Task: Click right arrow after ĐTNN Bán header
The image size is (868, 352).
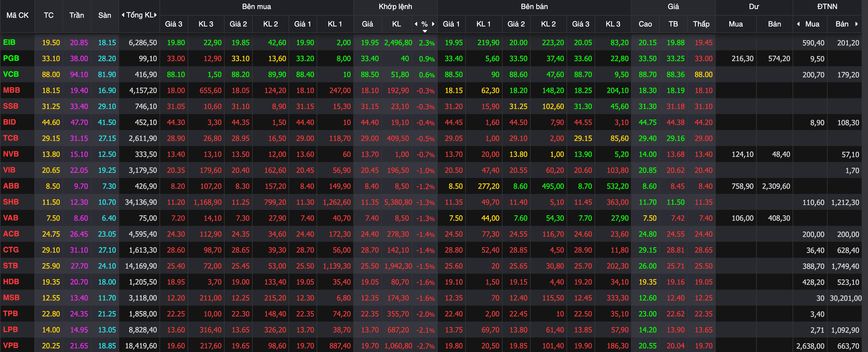Action: pyautogui.click(x=857, y=24)
